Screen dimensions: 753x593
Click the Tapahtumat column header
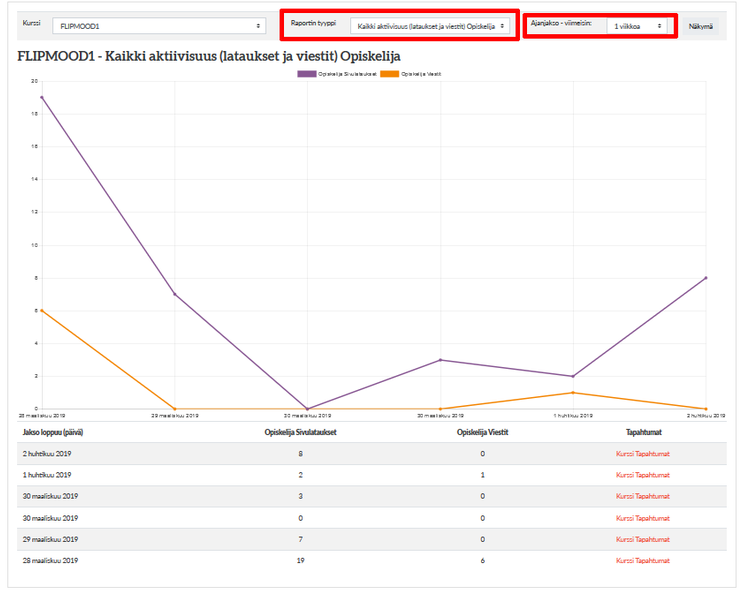coord(642,432)
